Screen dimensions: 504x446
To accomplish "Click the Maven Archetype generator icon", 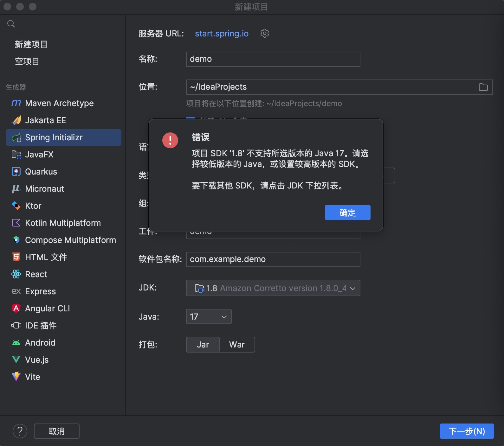I will [x=16, y=103].
